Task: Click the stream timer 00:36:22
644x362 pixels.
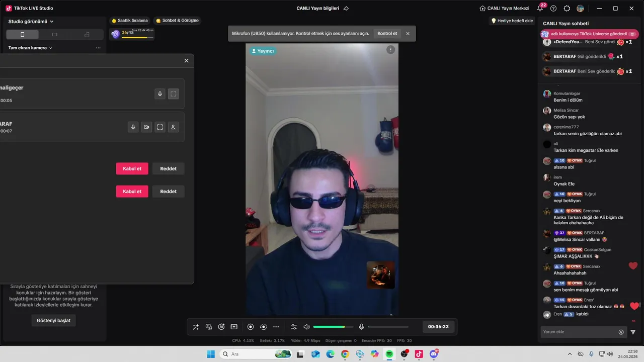Action: click(438, 327)
